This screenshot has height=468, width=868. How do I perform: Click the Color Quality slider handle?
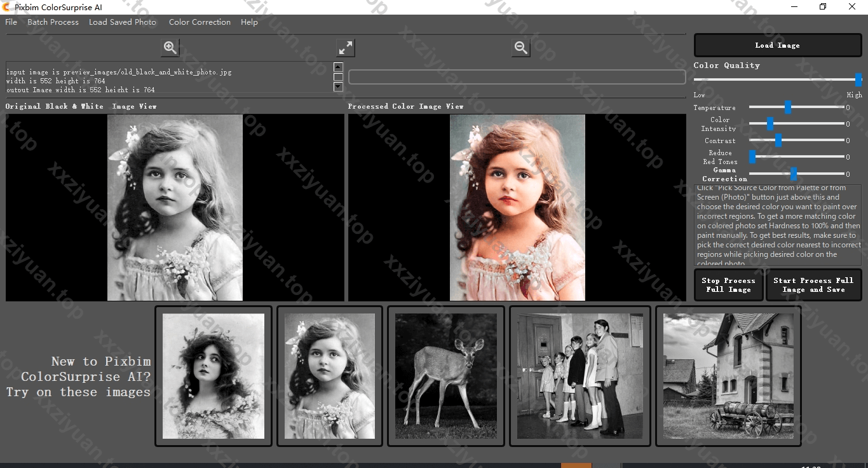(x=858, y=79)
